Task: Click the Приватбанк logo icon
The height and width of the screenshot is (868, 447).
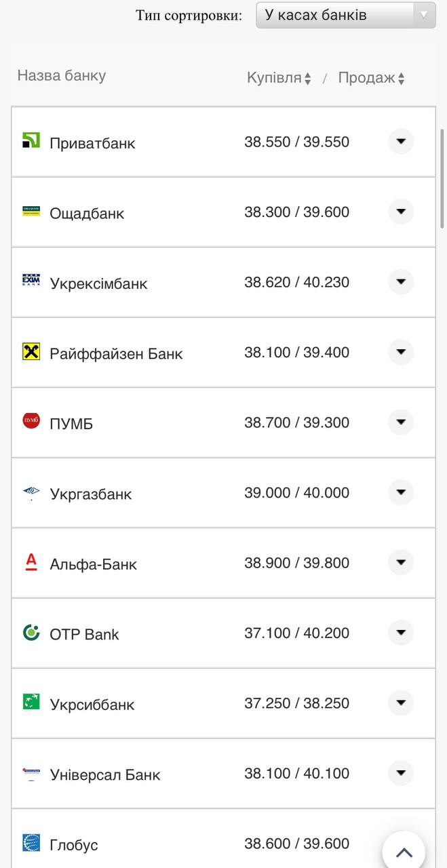Action: (31, 140)
